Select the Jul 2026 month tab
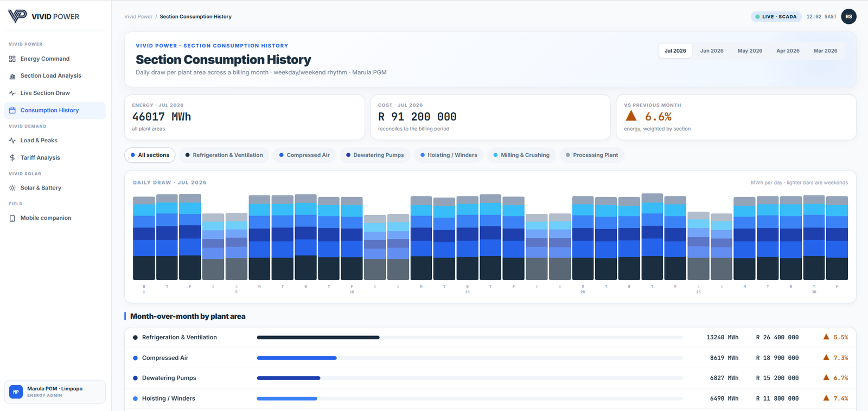Image resolution: width=868 pixels, height=411 pixels. [x=675, y=51]
